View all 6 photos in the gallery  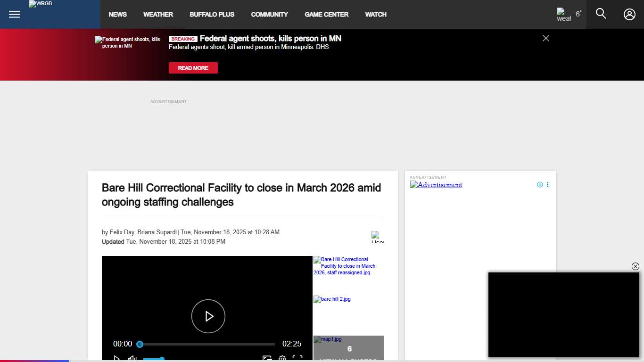349,349
